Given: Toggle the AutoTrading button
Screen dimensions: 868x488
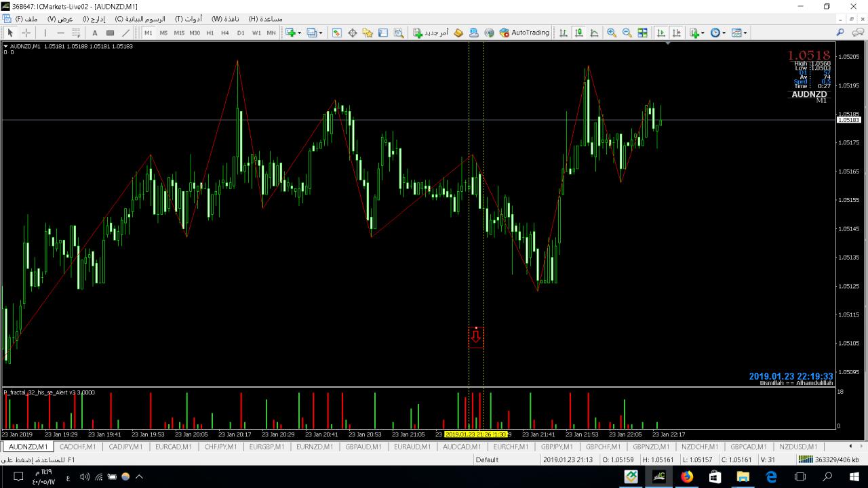Looking at the screenshot, I should (524, 33).
